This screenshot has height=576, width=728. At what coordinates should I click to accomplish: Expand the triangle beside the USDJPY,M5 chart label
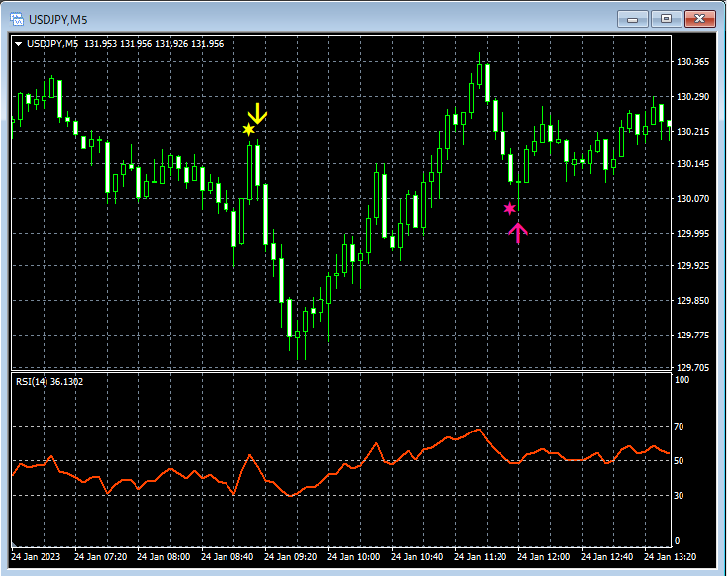point(19,44)
